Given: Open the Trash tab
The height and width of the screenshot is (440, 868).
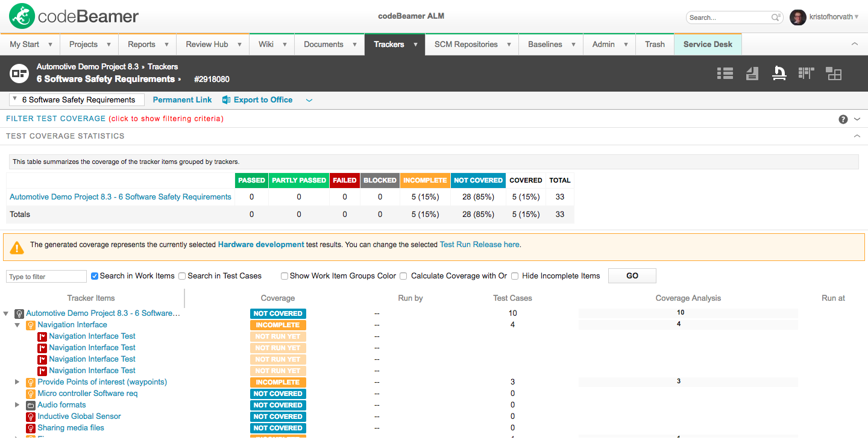Looking at the screenshot, I should [x=655, y=45].
